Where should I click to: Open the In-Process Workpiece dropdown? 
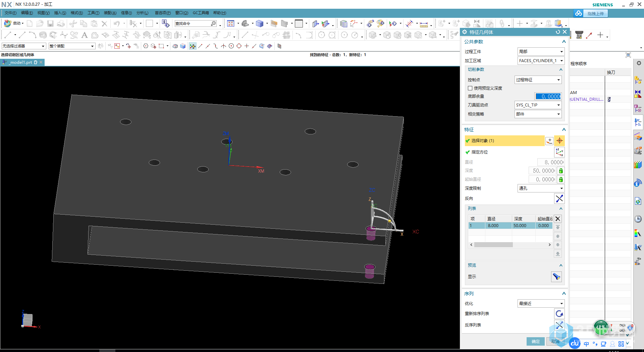[541, 51]
